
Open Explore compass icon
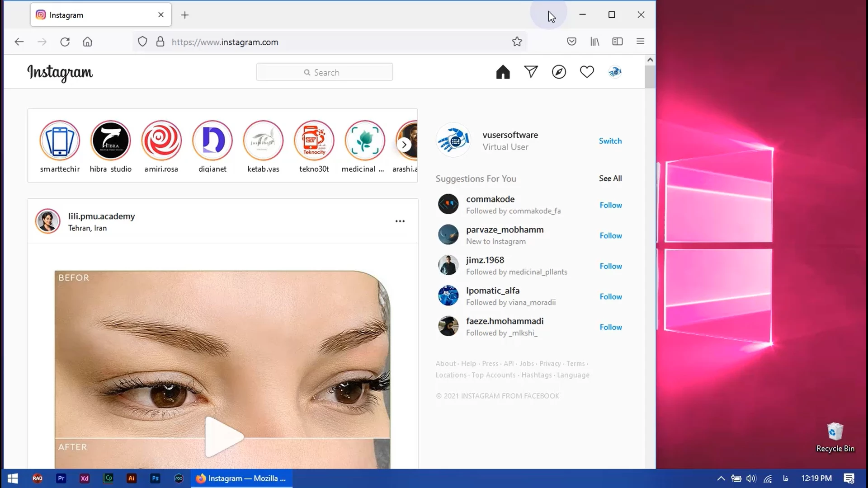(x=559, y=72)
